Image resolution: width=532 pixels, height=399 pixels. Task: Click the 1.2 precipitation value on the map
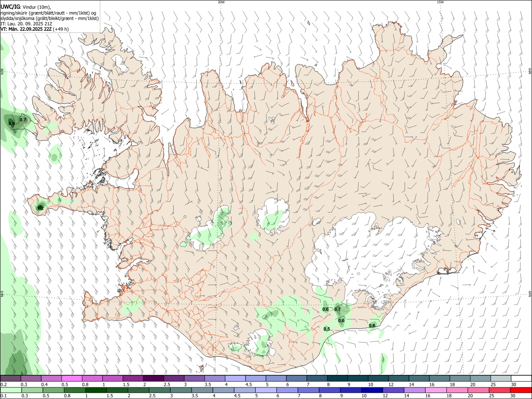(40, 208)
